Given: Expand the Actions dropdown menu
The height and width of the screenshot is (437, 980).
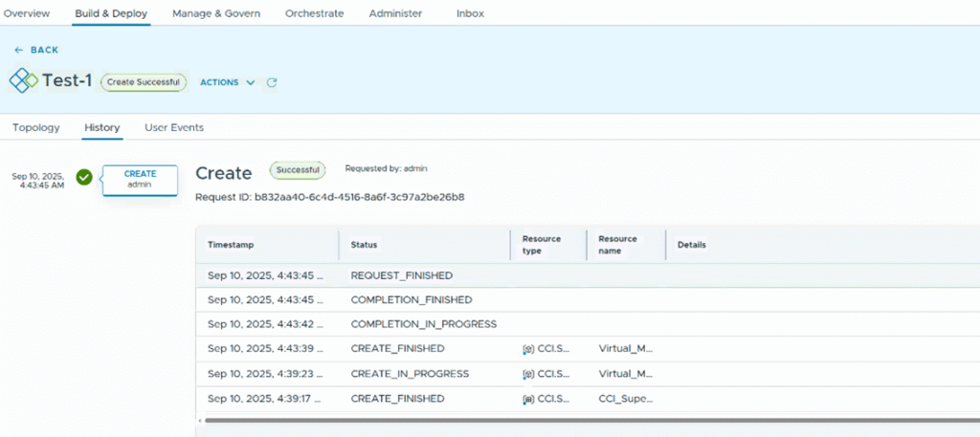Looking at the screenshot, I should click(227, 82).
